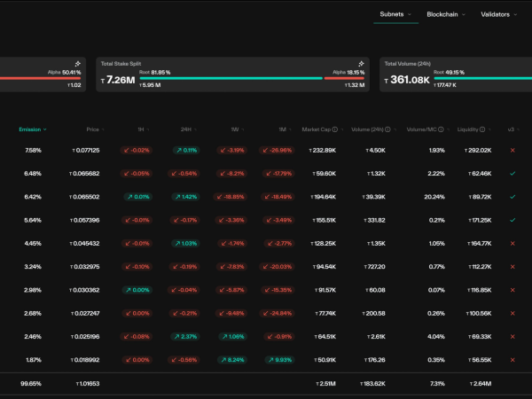The height and width of the screenshot is (399, 532).
Task: Click the red Alpha bar in Total Stake Split
Action: tap(344, 78)
